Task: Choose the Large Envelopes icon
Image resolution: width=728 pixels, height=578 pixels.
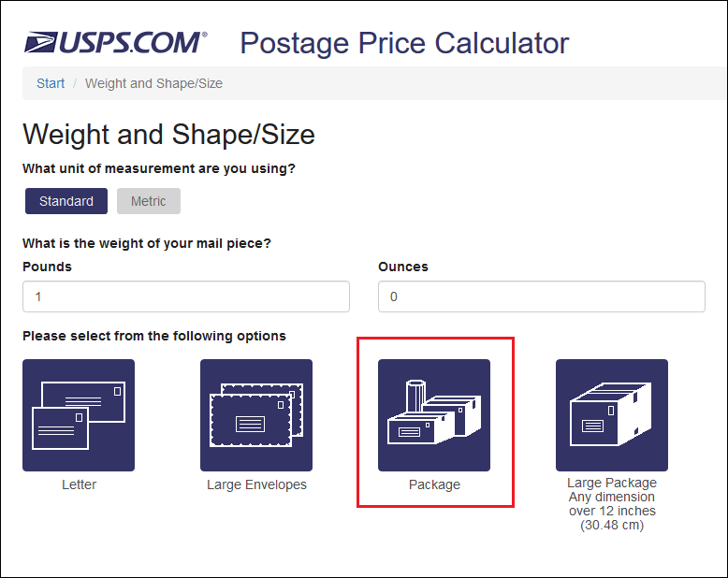Action: click(256, 415)
